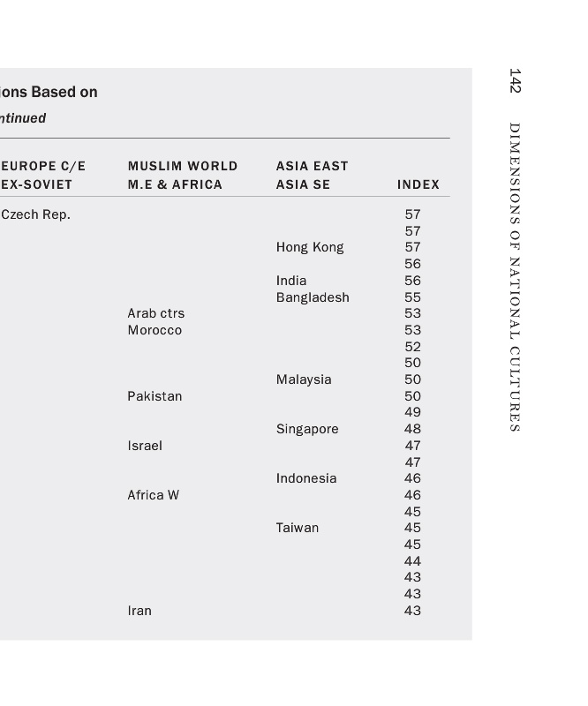Select Morocco in the Muslim World column
The height and width of the screenshot is (706, 588).
click(154, 330)
